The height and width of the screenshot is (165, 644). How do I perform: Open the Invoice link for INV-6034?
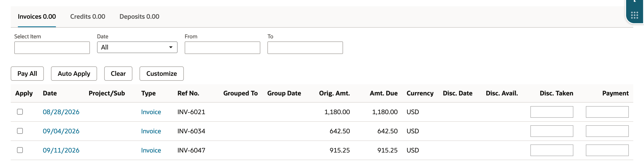(151, 131)
